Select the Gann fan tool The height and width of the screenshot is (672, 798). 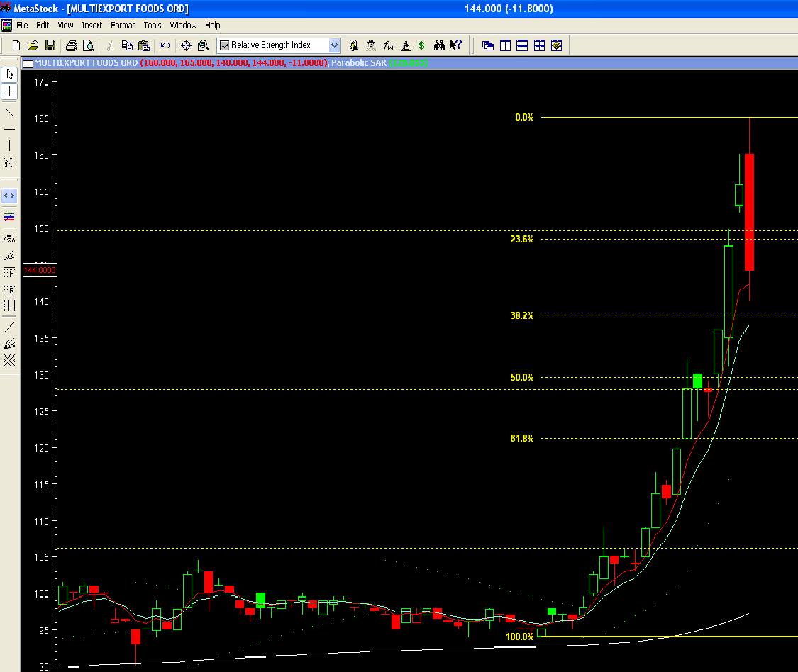tap(10, 344)
